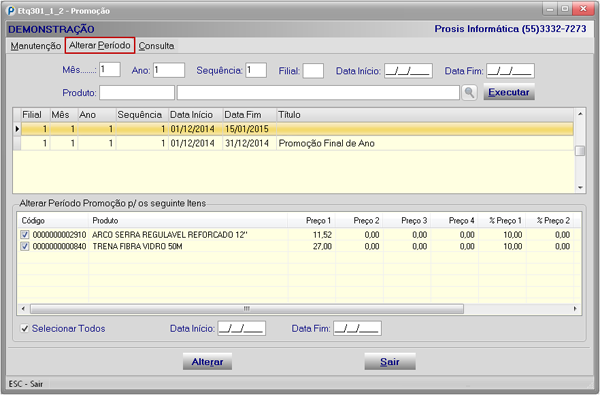Click the promotions grid vertical scrollbar thumb
This screenshot has height=395, width=600.
click(x=580, y=151)
